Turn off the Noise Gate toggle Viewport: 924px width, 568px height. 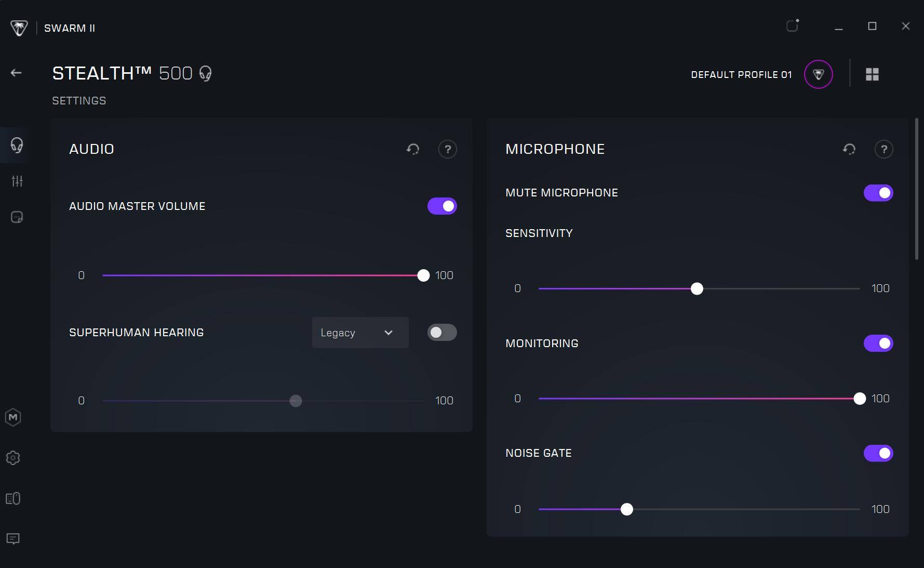coord(878,453)
